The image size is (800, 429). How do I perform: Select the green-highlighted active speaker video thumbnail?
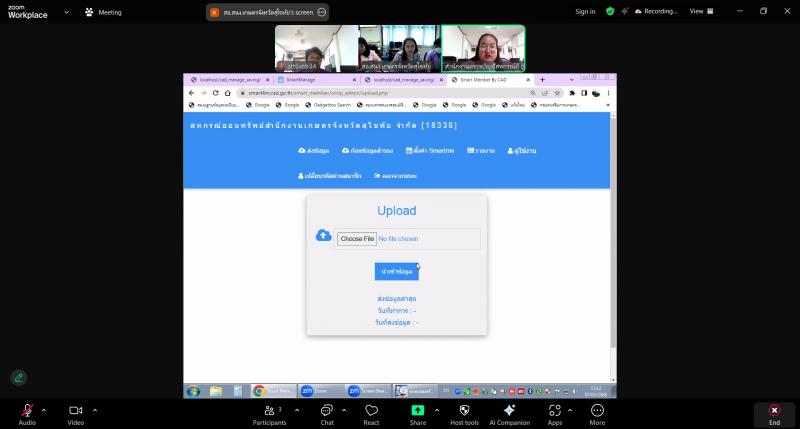click(x=483, y=48)
